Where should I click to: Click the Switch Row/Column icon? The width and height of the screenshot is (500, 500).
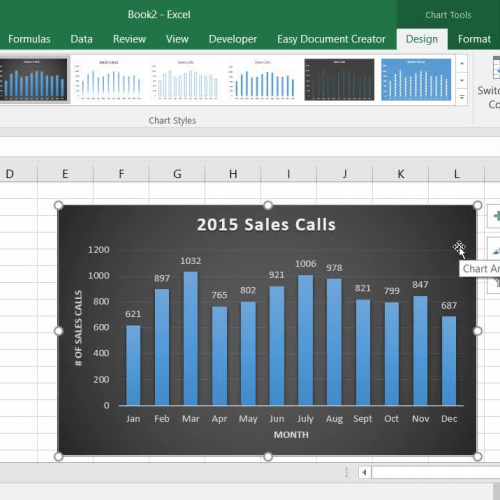[496, 68]
